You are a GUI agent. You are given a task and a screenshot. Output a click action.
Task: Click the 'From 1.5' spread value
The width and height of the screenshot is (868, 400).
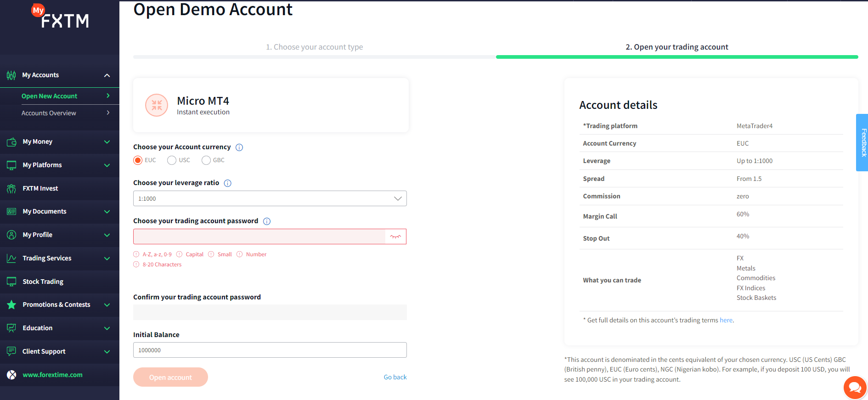[749, 179]
